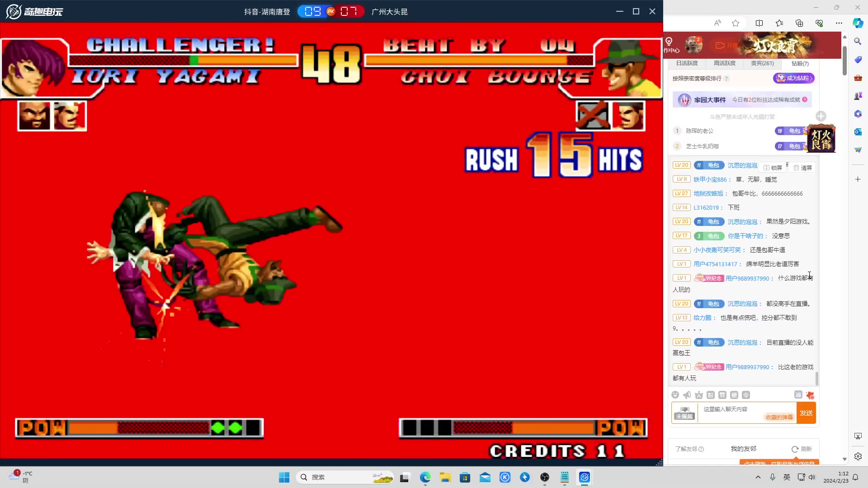The image size is (868, 488).
Task: Open browser essentials heart icon
Action: point(819,23)
